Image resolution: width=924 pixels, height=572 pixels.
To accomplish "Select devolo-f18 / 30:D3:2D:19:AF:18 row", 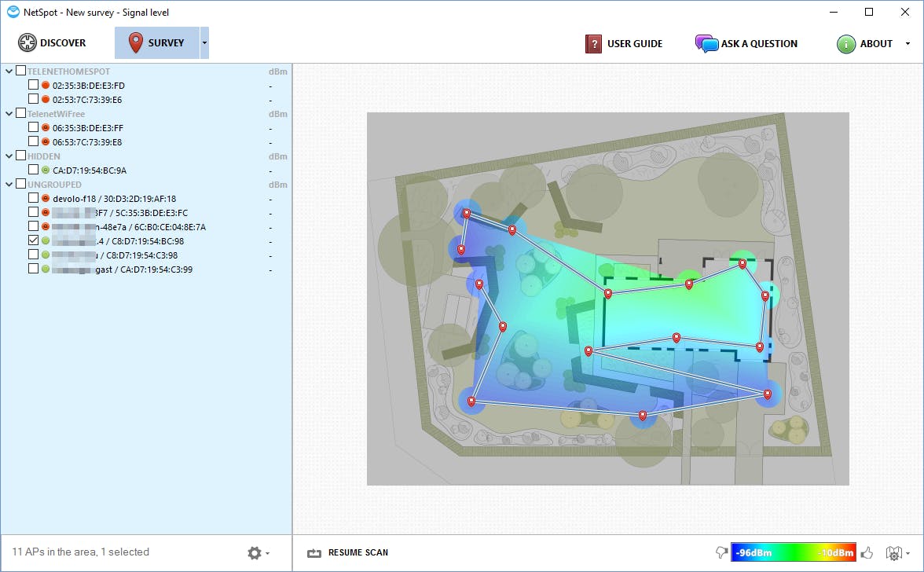I will pos(146,199).
